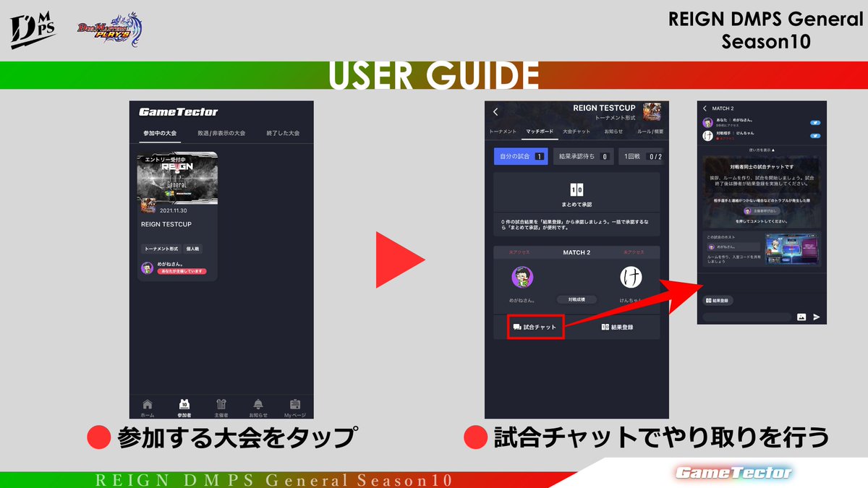Click the GameTector logo in the app header
This screenshot has height=488, width=868.
[x=178, y=112]
